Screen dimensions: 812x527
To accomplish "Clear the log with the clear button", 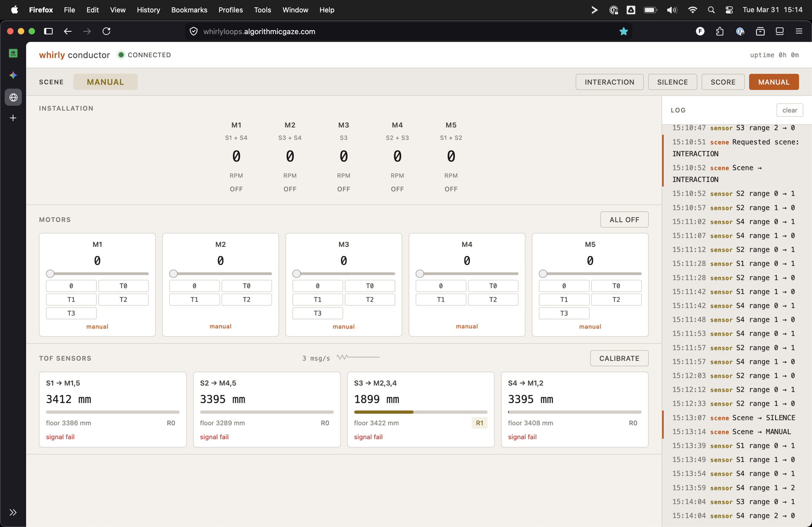I will click(790, 110).
